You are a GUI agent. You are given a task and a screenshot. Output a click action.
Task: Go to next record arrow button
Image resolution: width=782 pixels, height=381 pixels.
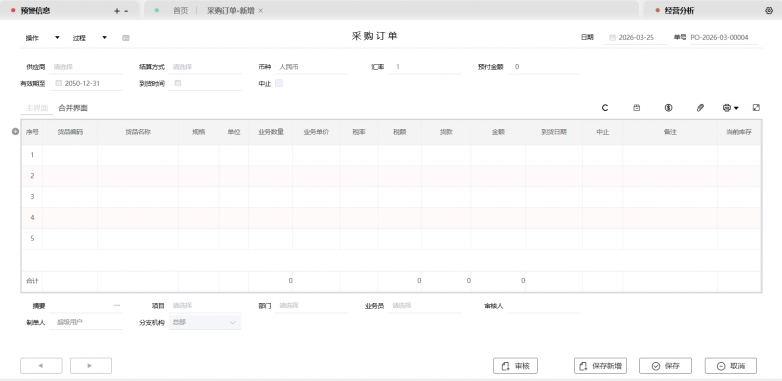point(91,366)
